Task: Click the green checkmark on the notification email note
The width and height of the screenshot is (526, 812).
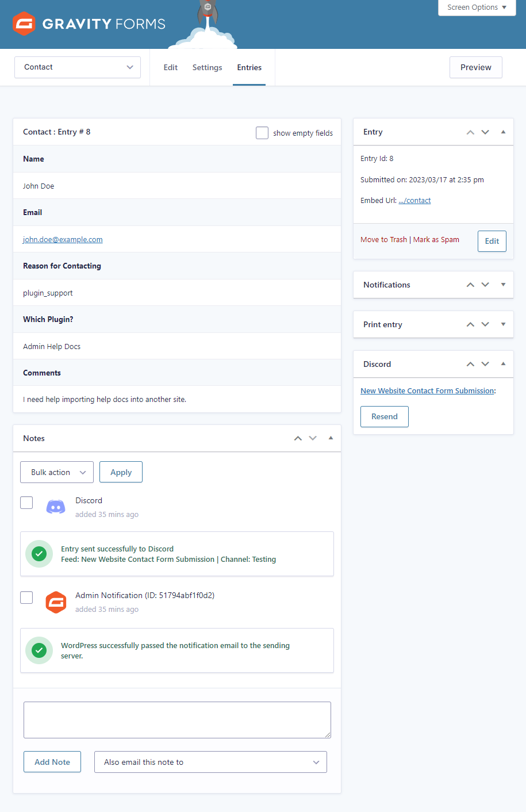Action: click(39, 650)
